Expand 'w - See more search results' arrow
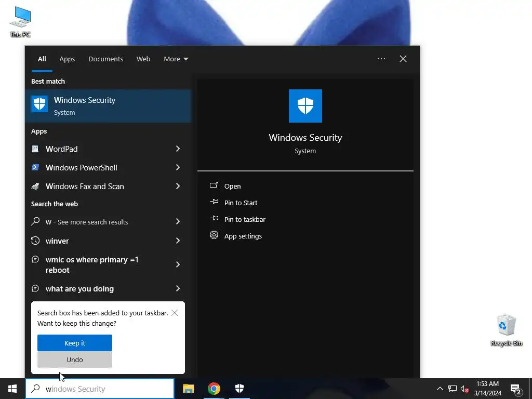 [x=178, y=221]
